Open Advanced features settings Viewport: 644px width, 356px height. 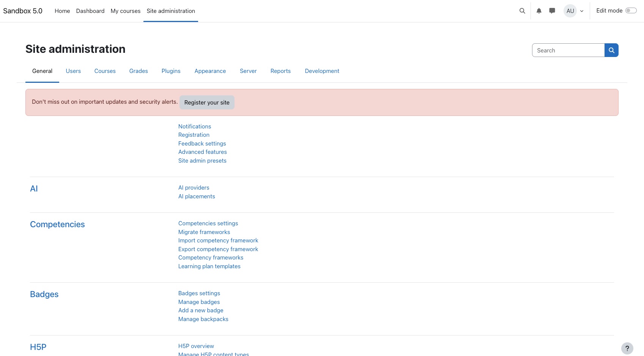202,152
